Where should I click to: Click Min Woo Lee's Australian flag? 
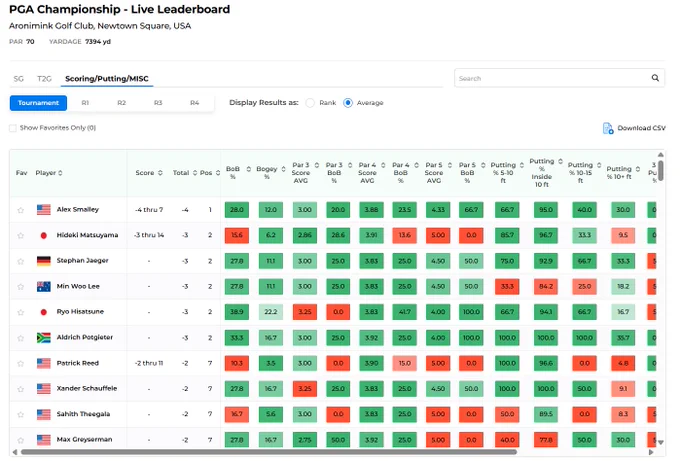pos(44,287)
